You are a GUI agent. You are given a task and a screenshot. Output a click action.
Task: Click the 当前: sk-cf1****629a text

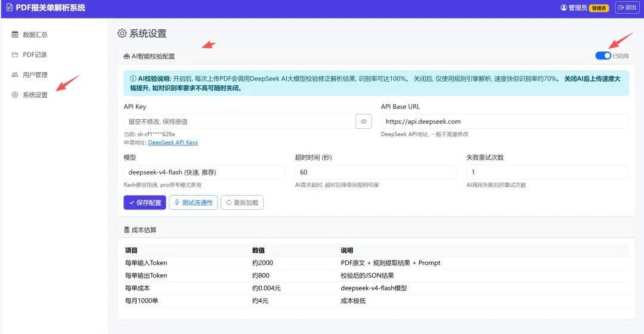[149, 134]
